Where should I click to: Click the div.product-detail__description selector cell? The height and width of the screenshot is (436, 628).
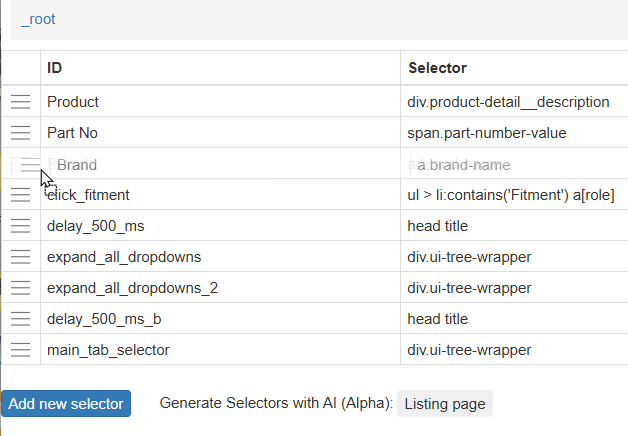[x=508, y=101]
